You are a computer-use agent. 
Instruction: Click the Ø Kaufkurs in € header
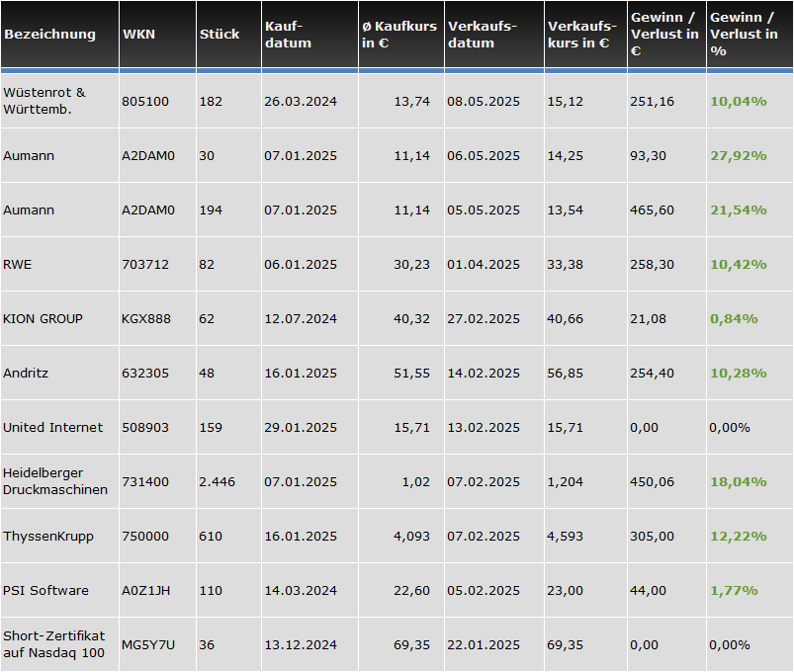click(399, 35)
